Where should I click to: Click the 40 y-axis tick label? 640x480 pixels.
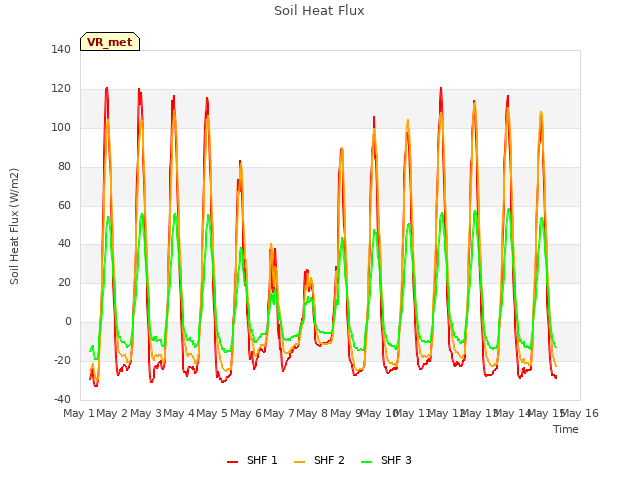[64, 244]
